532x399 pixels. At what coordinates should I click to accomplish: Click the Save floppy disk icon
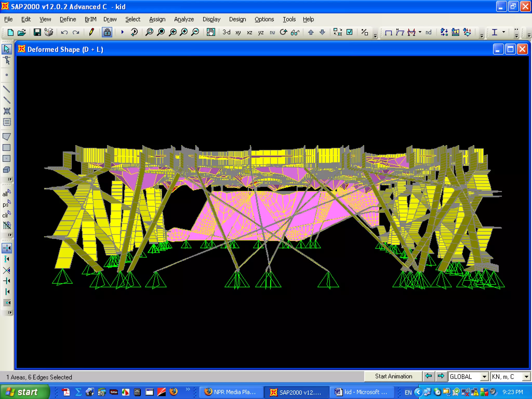pyautogui.click(x=37, y=32)
